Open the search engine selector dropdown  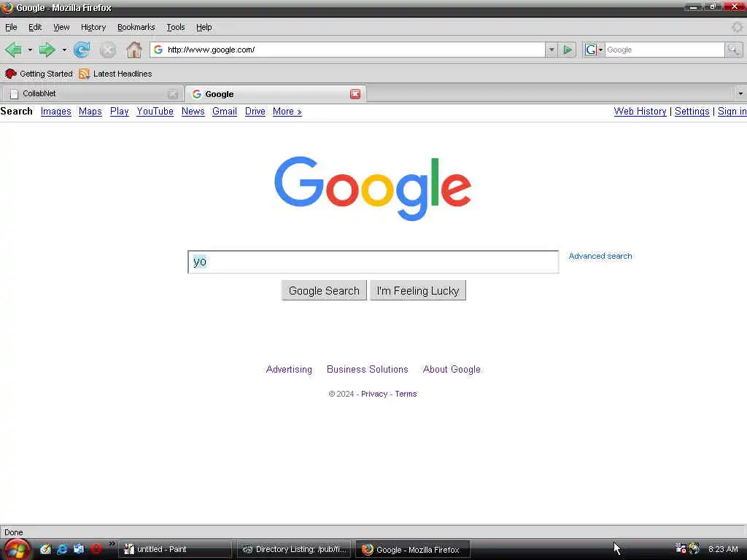pos(594,50)
